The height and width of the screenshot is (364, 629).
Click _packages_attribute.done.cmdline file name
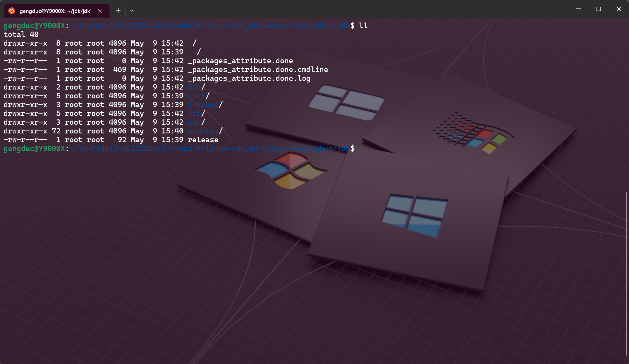pos(258,70)
